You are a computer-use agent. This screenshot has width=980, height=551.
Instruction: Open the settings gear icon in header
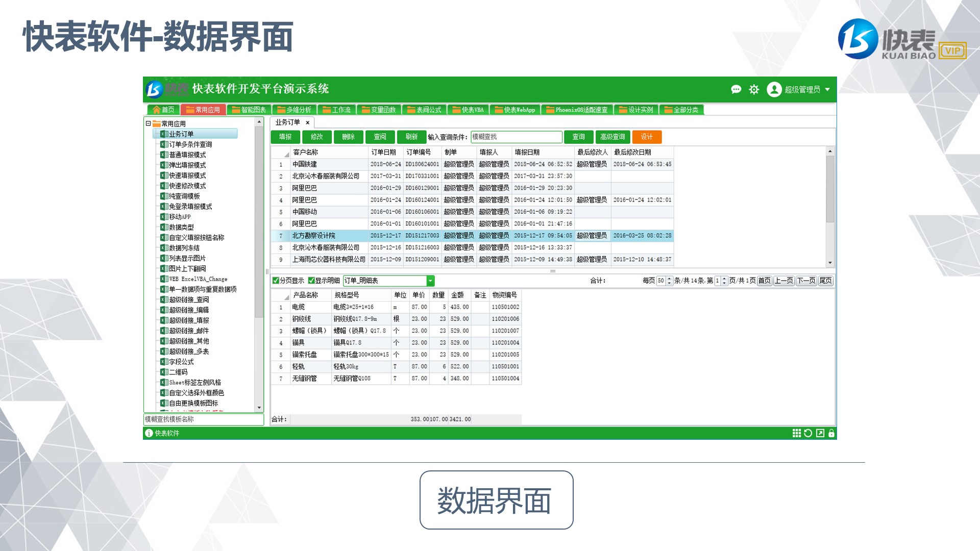point(754,90)
